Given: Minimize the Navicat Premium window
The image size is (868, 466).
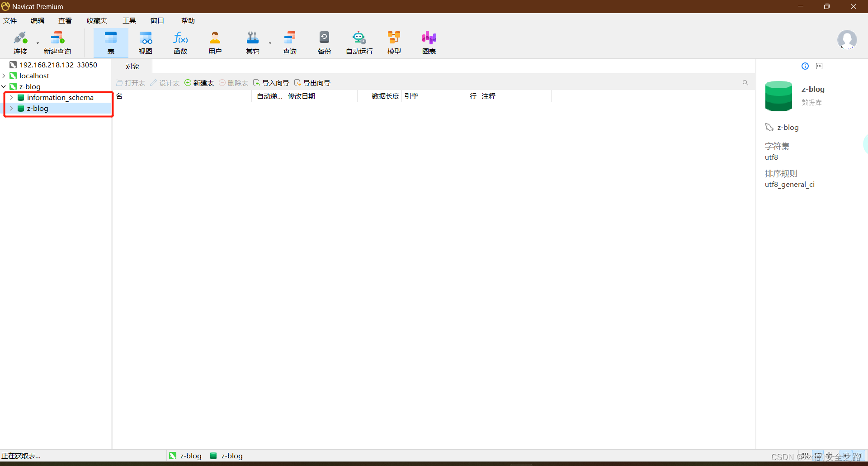Looking at the screenshot, I should [801, 6].
